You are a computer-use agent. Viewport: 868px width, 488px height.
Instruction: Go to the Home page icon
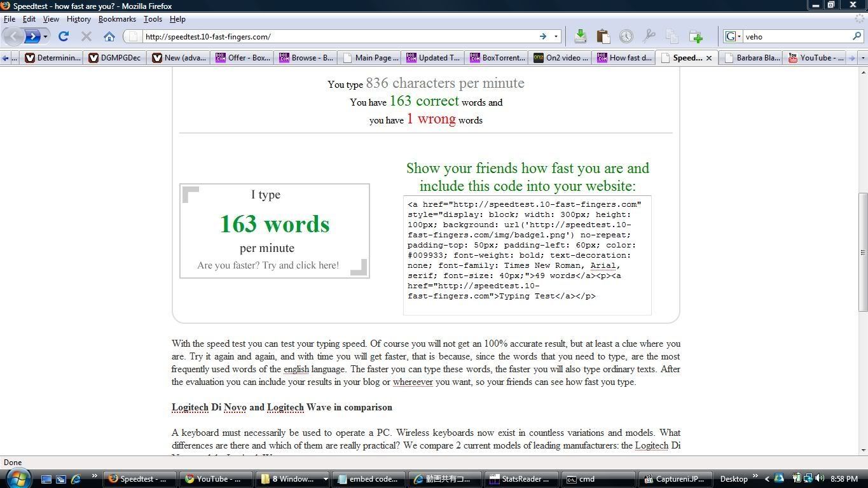point(109,36)
